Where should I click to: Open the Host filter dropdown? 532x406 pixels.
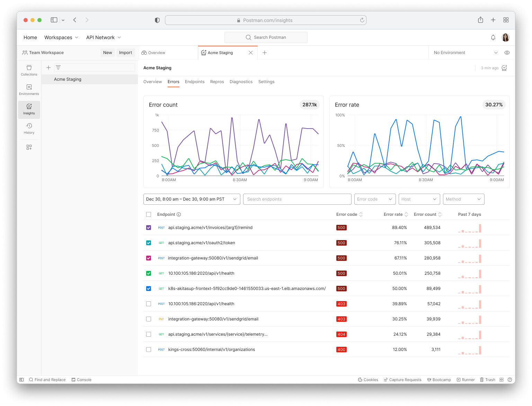coord(419,199)
